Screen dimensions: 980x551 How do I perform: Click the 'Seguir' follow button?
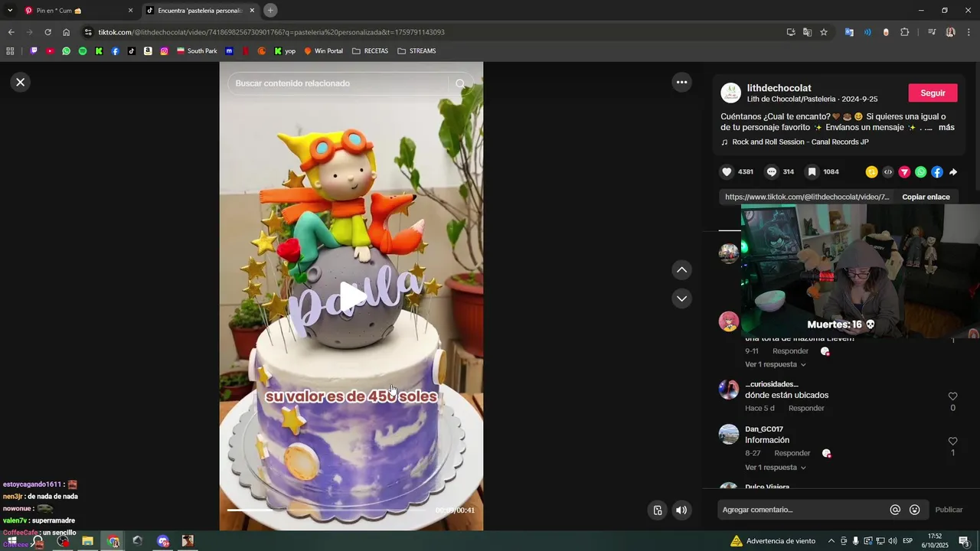pyautogui.click(x=933, y=93)
